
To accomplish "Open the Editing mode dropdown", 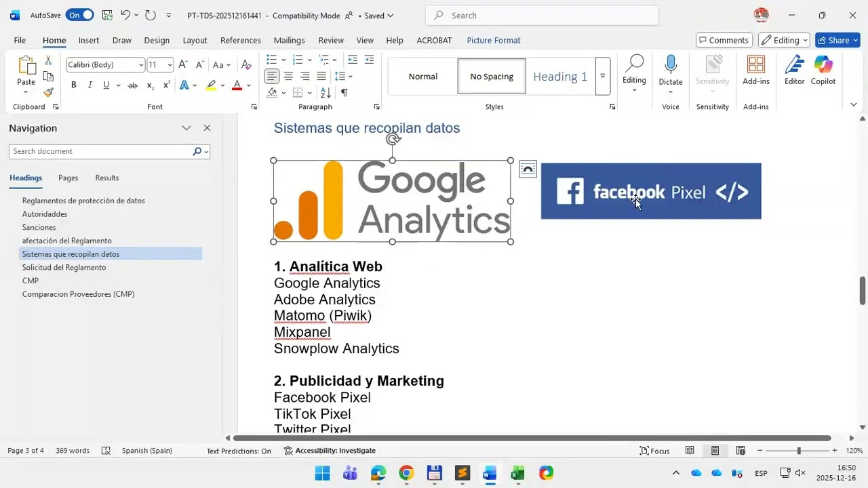I will pos(784,40).
